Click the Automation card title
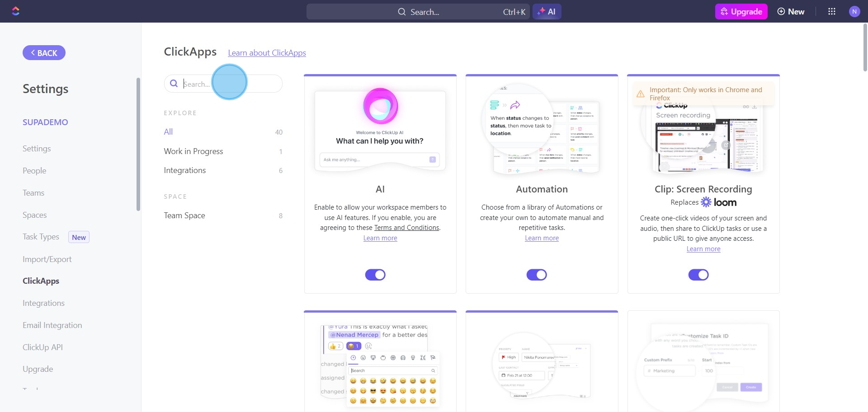Screen dimensions: 868x412 [x=542, y=189]
